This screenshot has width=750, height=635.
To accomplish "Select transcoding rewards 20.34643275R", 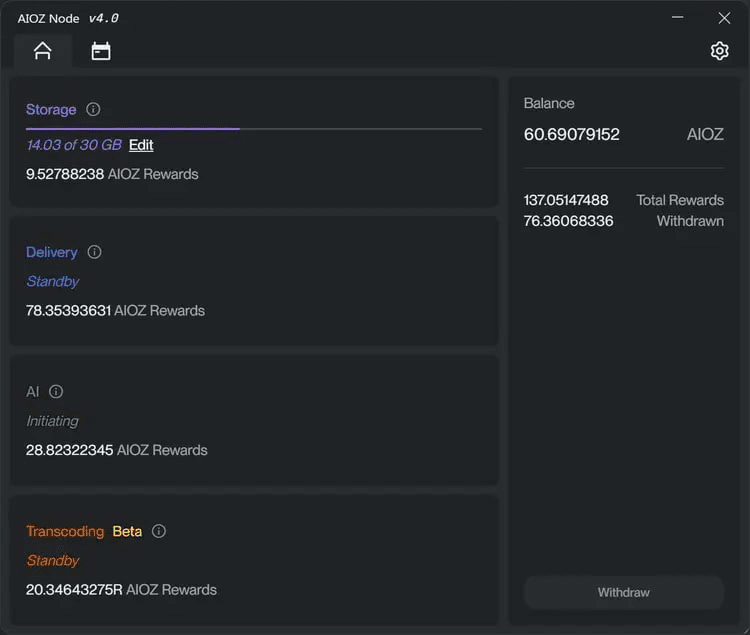I will tap(74, 590).
